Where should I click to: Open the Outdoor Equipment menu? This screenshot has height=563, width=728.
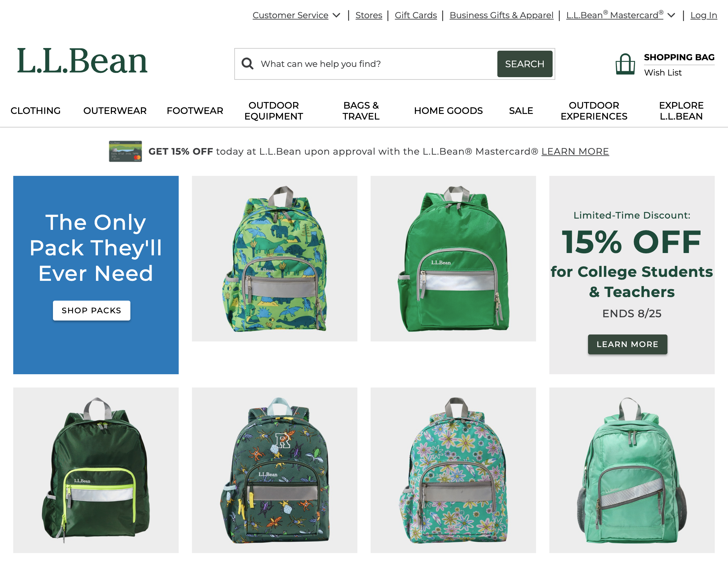tap(274, 111)
